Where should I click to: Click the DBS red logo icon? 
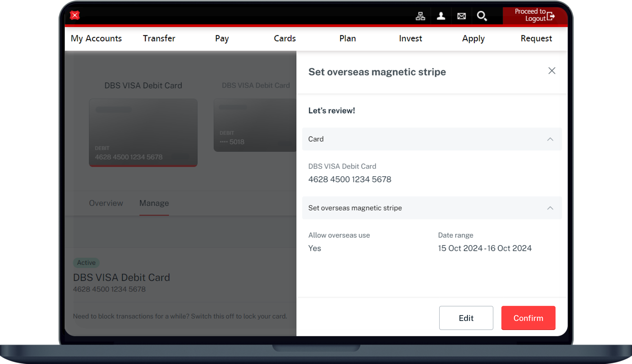(x=75, y=15)
